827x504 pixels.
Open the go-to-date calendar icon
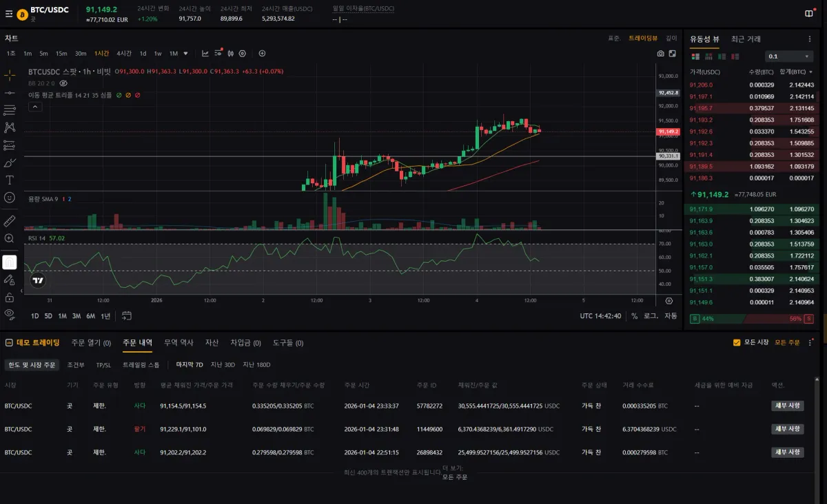tap(127, 316)
